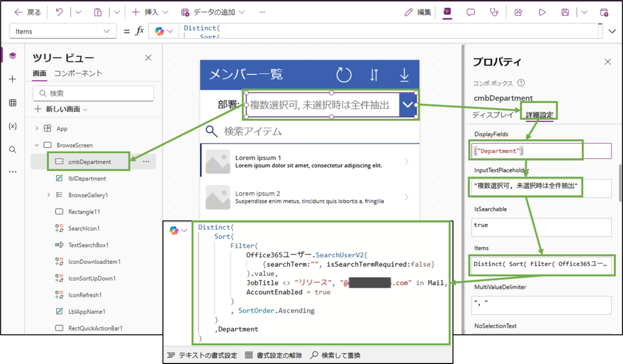Switch to the コンポーネント tab
This screenshot has height=364, width=623.
pos(78,74)
